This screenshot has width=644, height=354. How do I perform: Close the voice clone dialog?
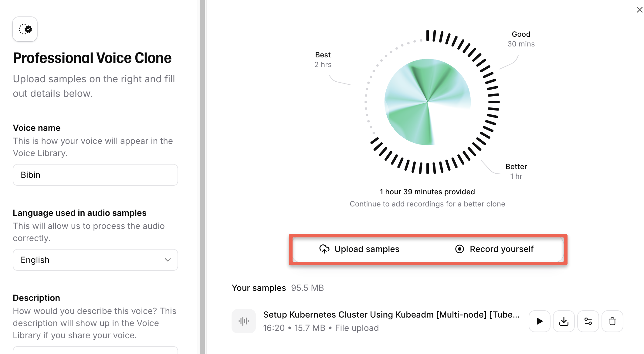(639, 10)
